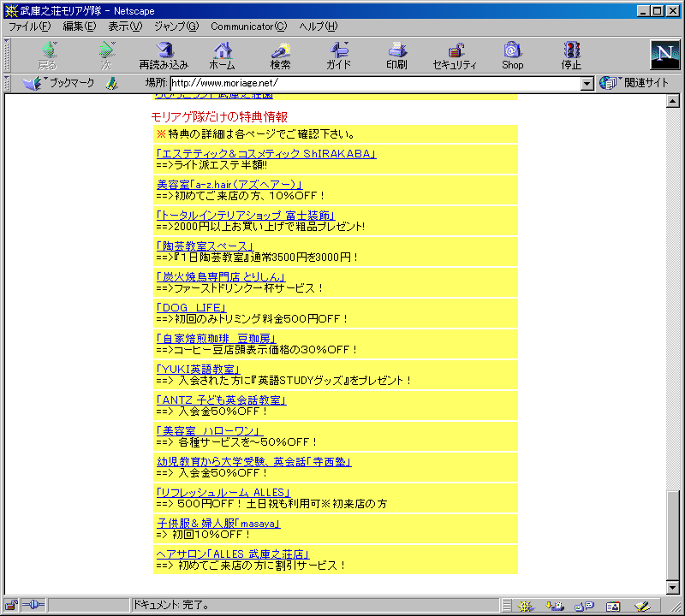Click the partially visible top link
The height and width of the screenshot is (616, 685).
point(214,96)
